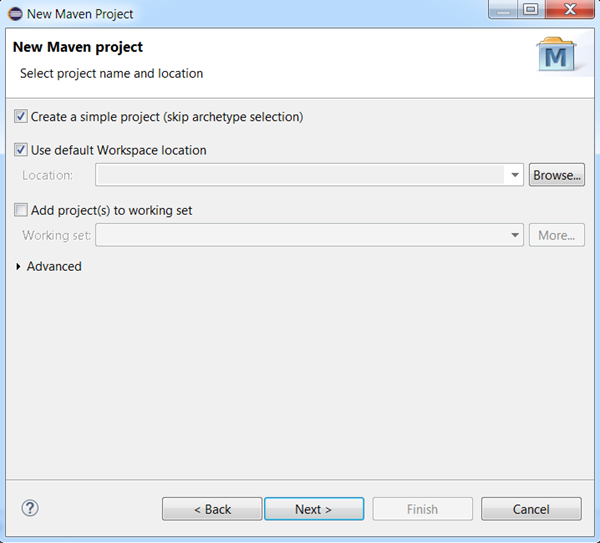Viewport: 600px width, 543px height.
Task: Go to previous page with < Back
Action: [x=212, y=509]
